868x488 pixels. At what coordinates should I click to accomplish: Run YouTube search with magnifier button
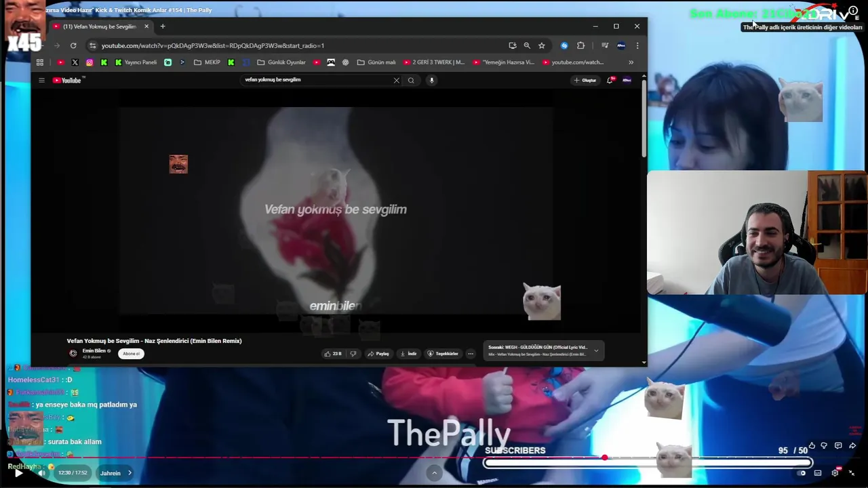[x=411, y=80]
